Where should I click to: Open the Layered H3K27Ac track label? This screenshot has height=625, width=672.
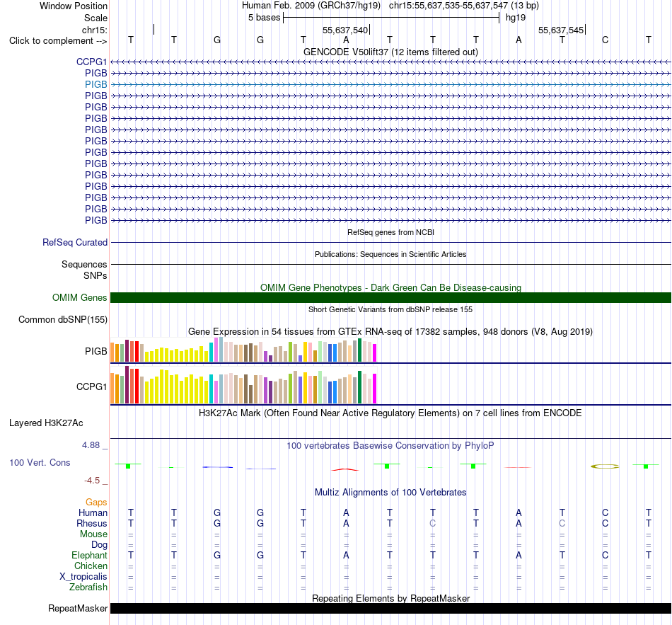click(x=46, y=423)
